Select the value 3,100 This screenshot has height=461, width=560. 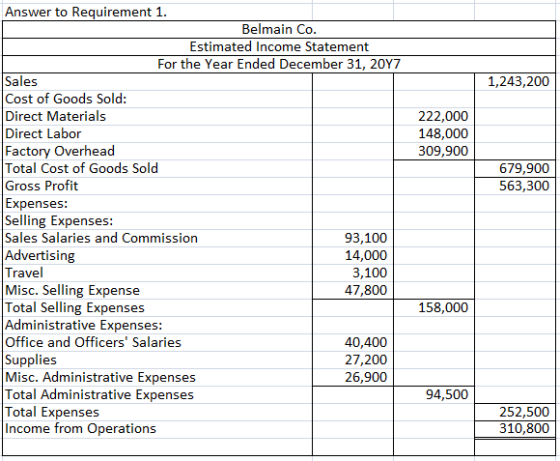[370, 273]
